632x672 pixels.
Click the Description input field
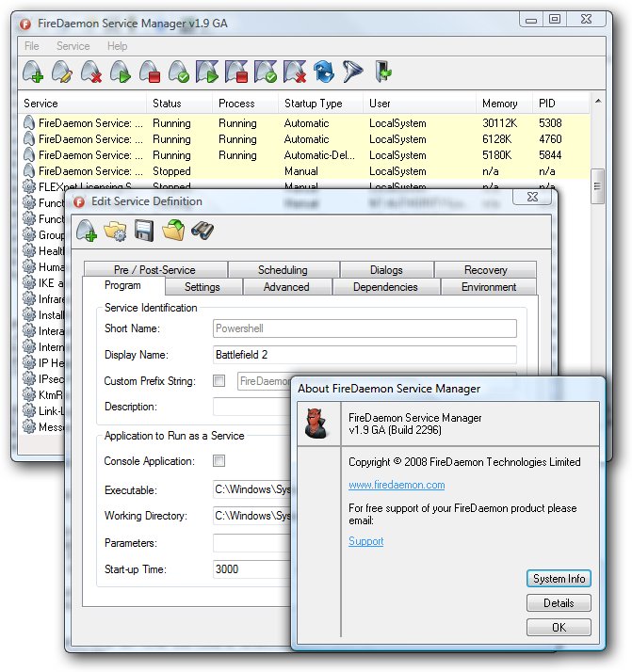click(252, 407)
